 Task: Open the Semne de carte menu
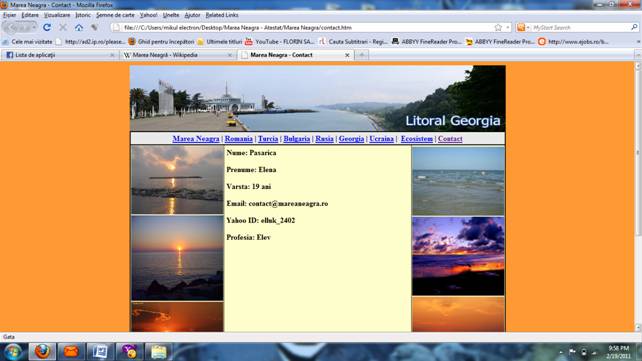[115, 15]
